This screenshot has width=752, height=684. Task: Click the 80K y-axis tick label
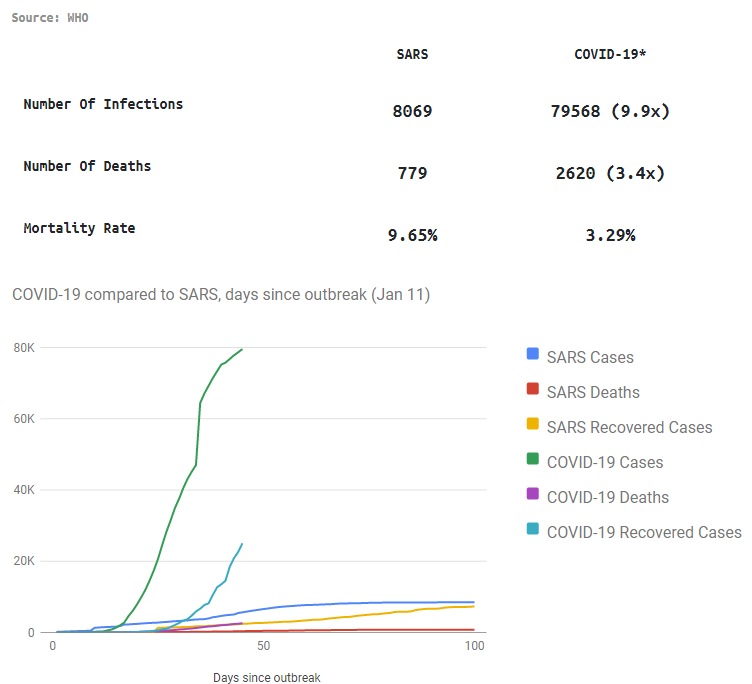24,348
